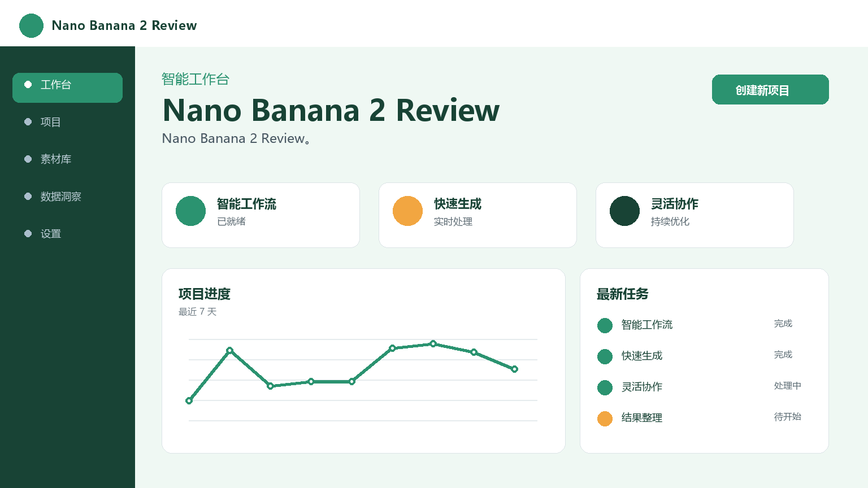
Task: Select the green dot beside 快速生成 task
Action: pos(605,356)
